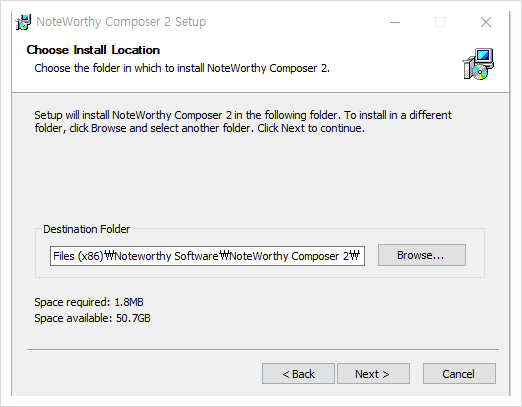The width and height of the screenshot is (522, 407).
Task: Click the setup computer-and-disc header icon
Action: click(x=478, y=64)
